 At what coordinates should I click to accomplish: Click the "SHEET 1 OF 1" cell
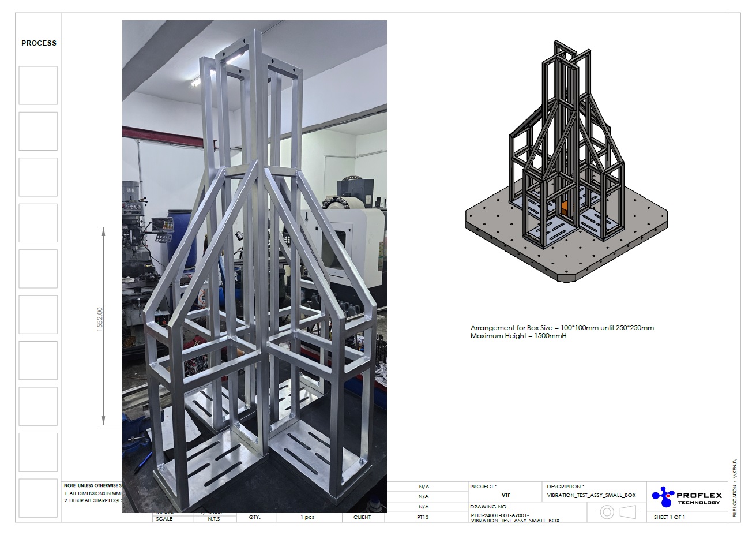click(x=670, y=517)
